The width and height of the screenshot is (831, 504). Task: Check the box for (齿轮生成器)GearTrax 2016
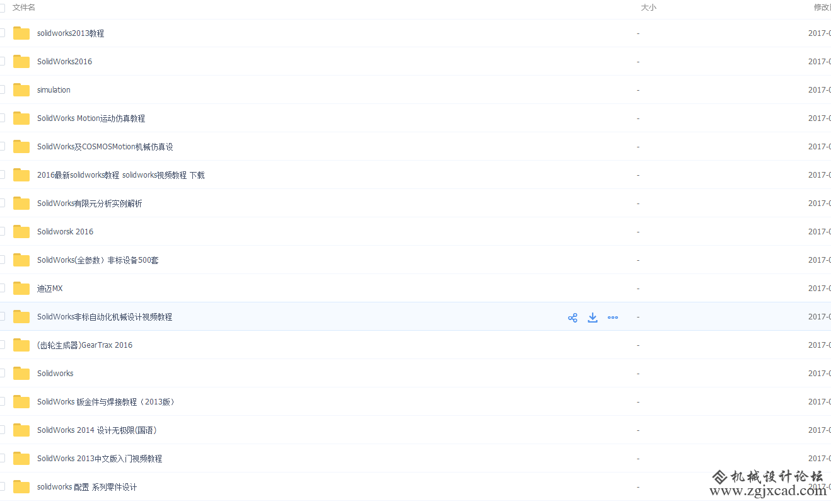click(2, 345)
